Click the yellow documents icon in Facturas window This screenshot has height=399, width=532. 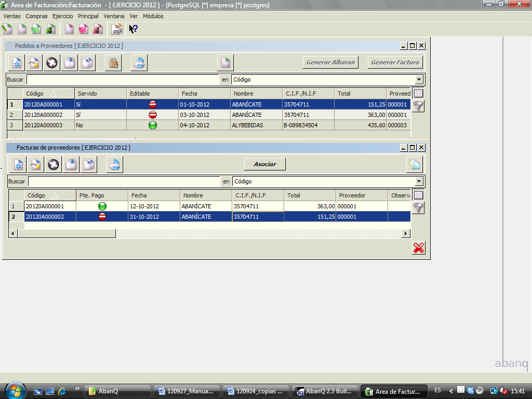415,165
